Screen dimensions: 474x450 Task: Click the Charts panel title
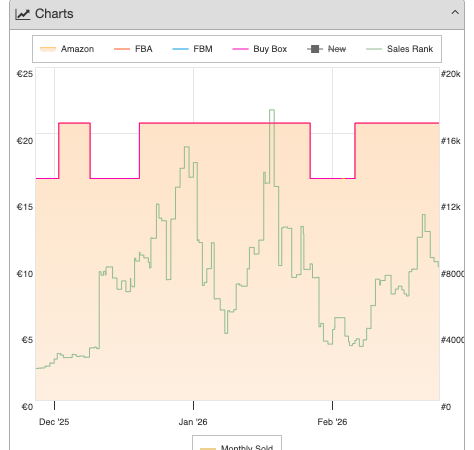pos(54,14)
